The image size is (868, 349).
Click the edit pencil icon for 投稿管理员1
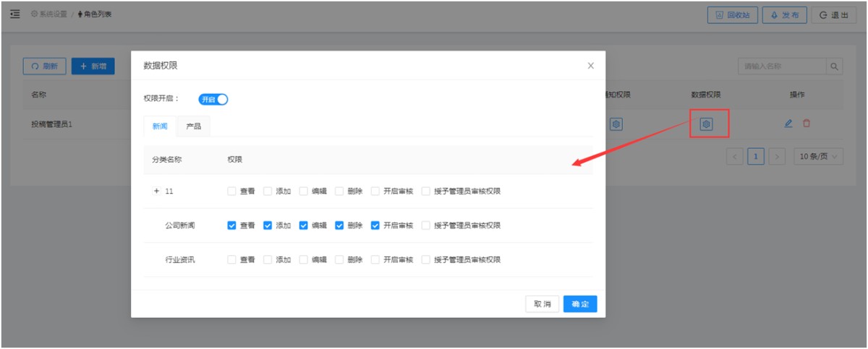(x=788, y=124)
